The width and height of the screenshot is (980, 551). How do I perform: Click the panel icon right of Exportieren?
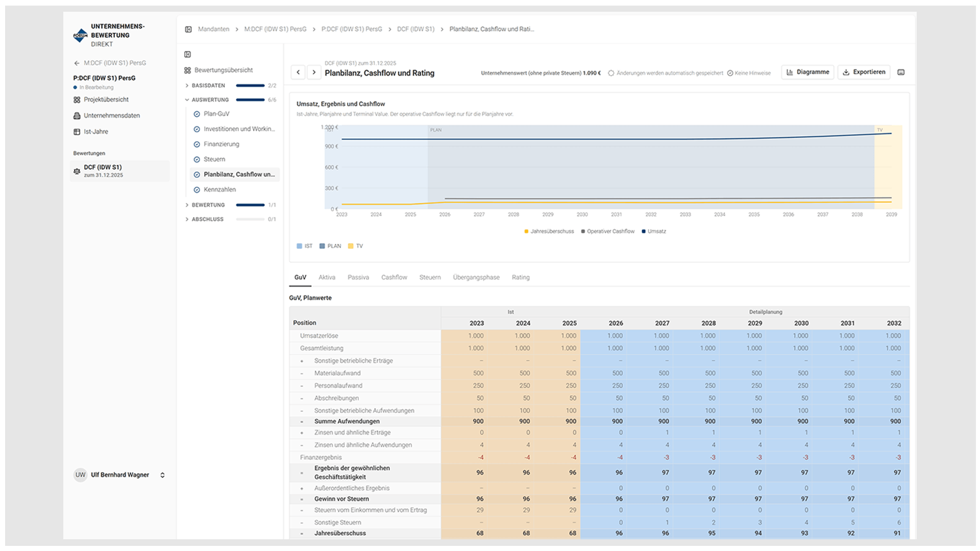[901, 72]
